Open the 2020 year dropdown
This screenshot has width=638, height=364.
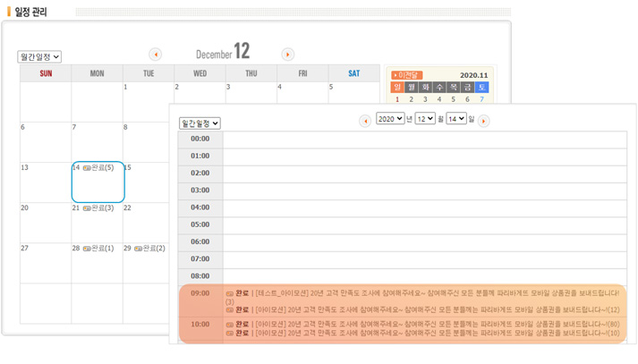pyautogui.click(x=390, y=119)
